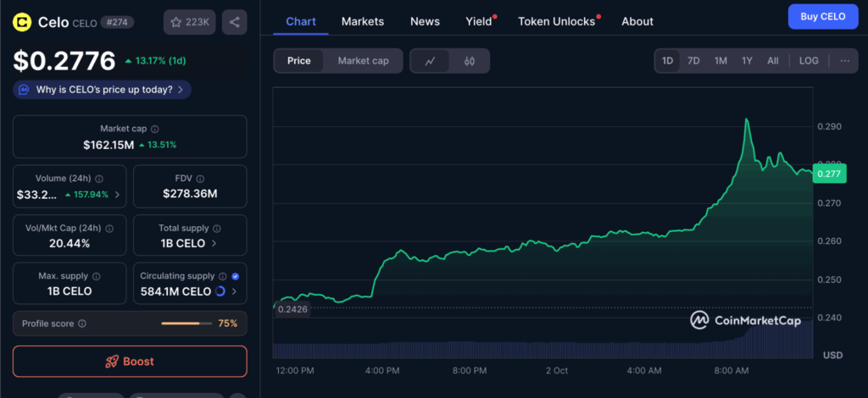
Task: Expand Volume (24h) details chevron
Action: 117,195
